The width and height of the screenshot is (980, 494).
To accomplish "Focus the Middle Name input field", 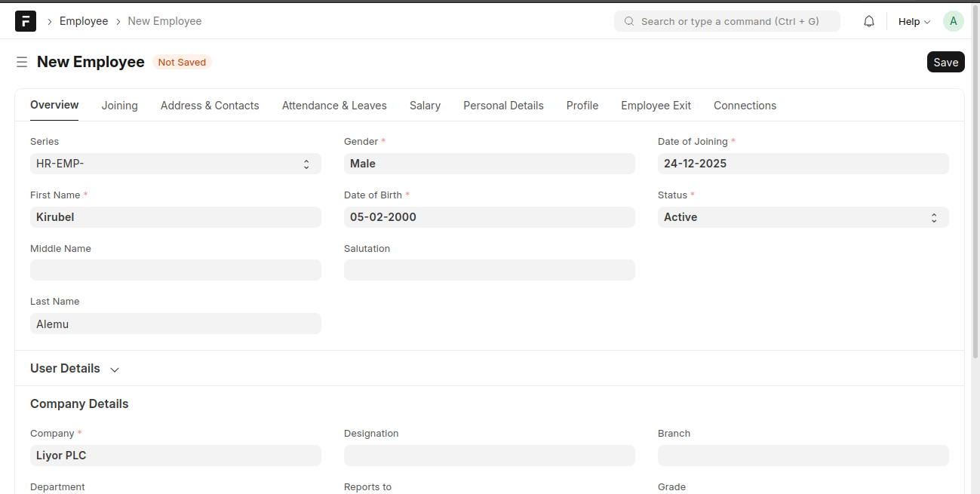I will (x=175, y=270).
